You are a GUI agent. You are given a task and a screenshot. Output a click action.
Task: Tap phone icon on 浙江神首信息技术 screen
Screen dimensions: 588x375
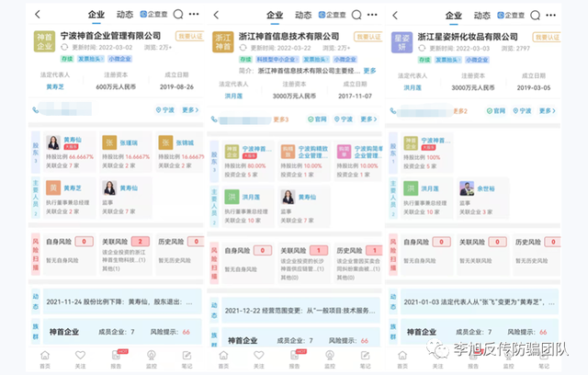point(214,119)
